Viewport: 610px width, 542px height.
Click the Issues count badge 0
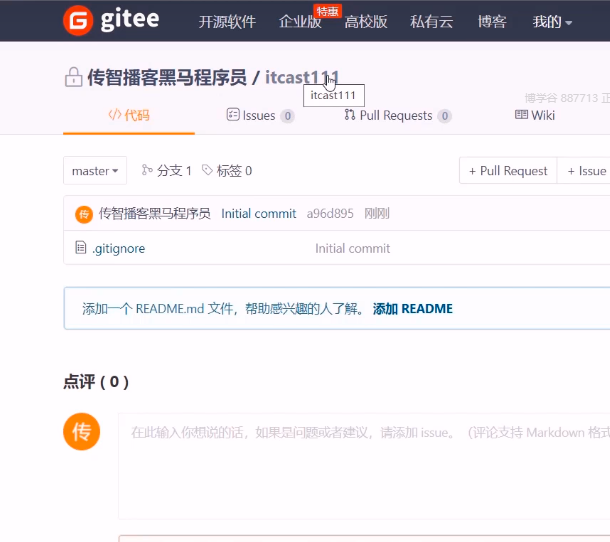point(287,116)
